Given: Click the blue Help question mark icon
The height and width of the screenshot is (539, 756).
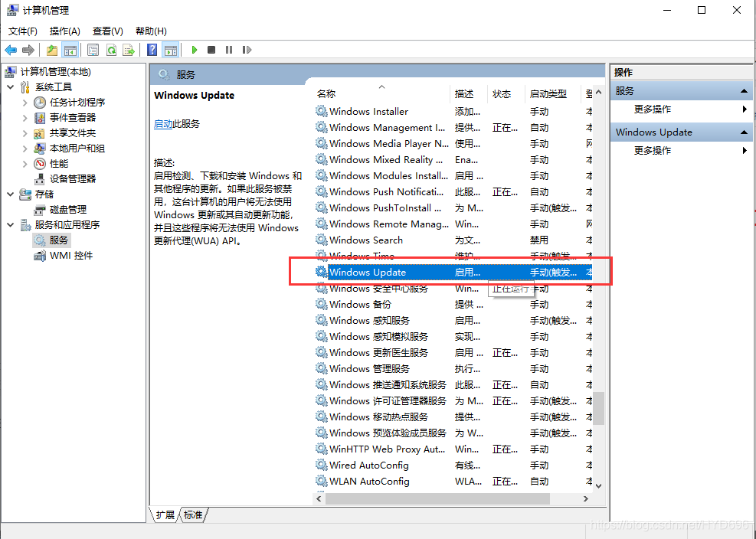Looking at the screenshot, I should tap(152, 50).
